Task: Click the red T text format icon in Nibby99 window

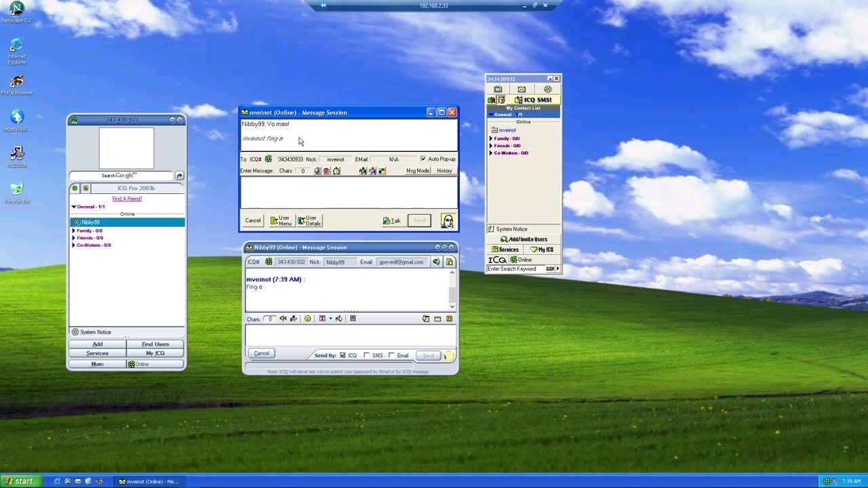Action: [322, 319]
